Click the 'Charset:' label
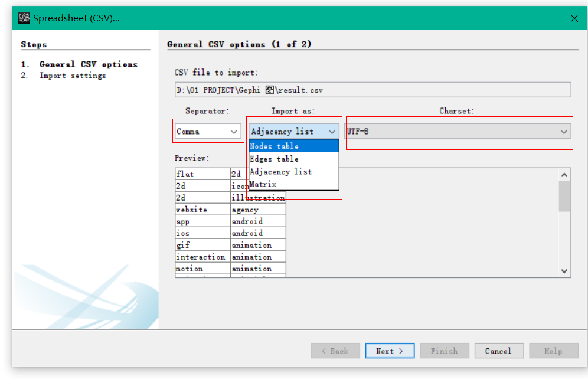The width and height of the screenshot is (588, 386). [x=457, y=110]
